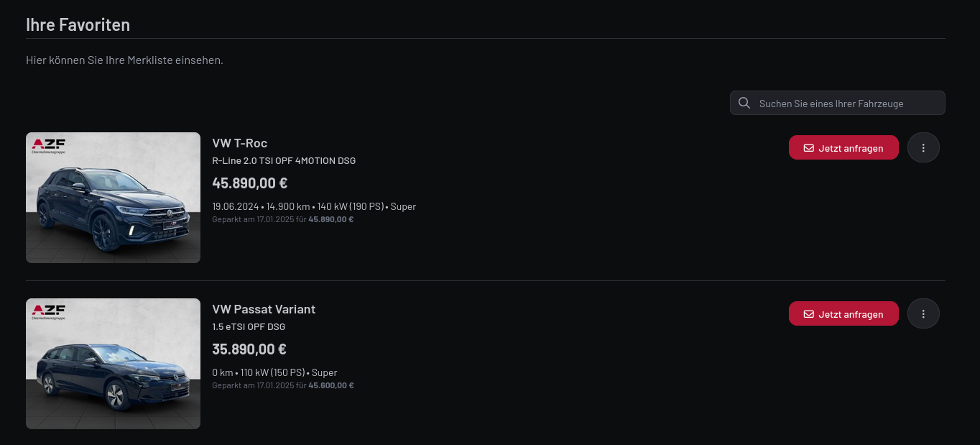Click the "VW T-Roc" vehicle title

click(x=240, y=143)
